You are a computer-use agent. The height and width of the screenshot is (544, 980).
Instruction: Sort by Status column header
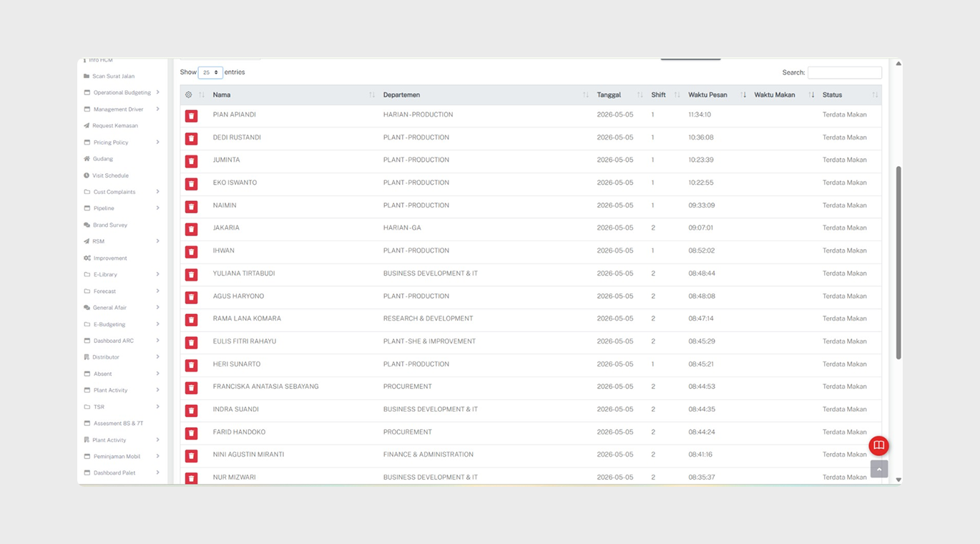pyautogui.click(x=850, y=94)
